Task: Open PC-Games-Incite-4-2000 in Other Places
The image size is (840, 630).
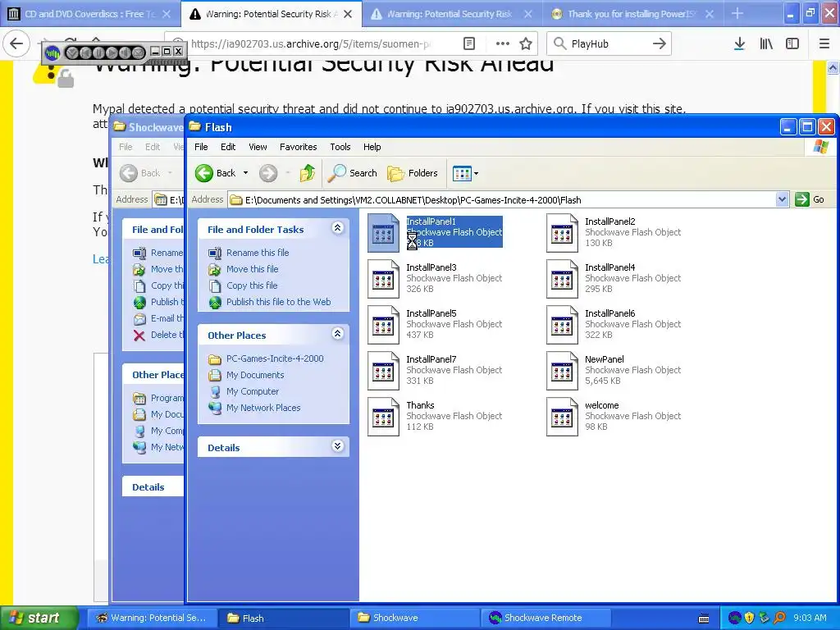Action: coord(275,358)
